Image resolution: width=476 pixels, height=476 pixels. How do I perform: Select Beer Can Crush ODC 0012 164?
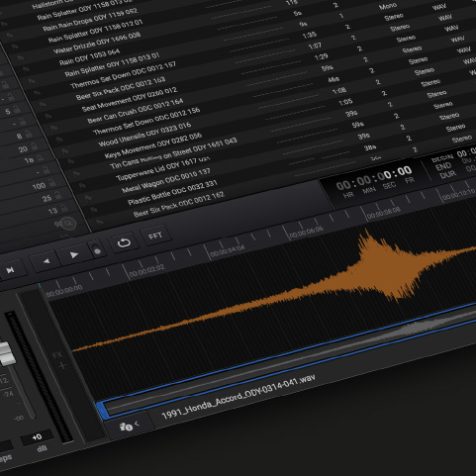[x=135, y=111]
